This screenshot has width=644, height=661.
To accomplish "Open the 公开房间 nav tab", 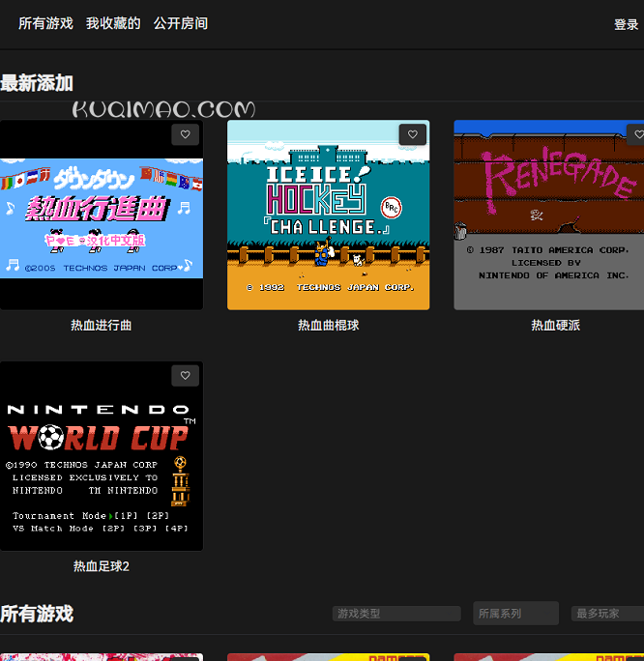I will point(181,23).
